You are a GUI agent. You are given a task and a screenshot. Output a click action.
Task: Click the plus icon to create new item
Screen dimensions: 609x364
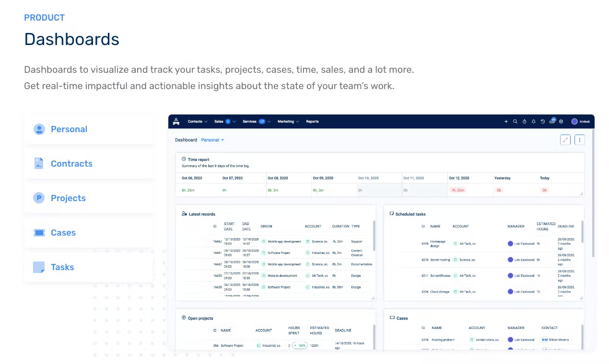pyautogui.click(x=506, y=121)
